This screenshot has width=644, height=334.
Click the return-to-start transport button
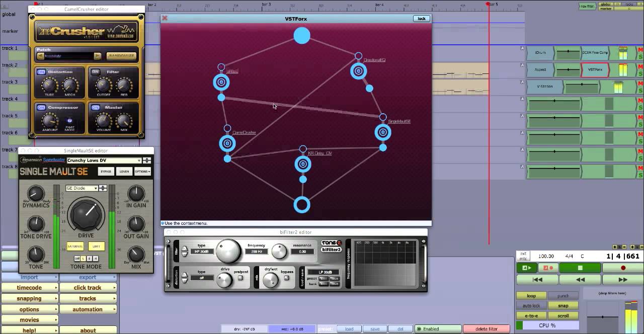[537, 279]
